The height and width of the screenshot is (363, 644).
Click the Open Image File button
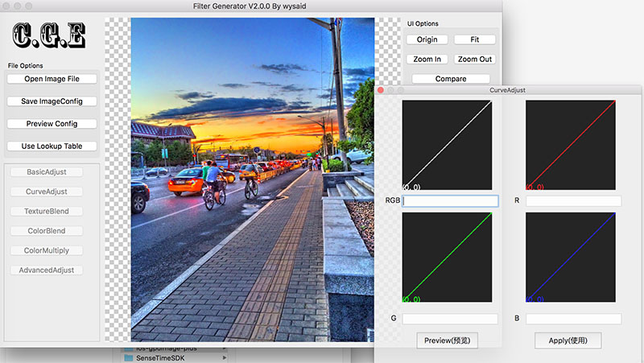tap(52, 79)
